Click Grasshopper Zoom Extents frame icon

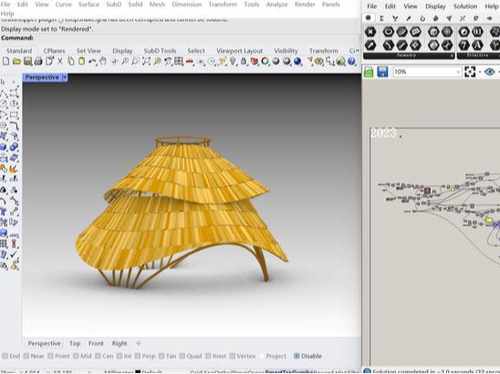click(470, 72)
